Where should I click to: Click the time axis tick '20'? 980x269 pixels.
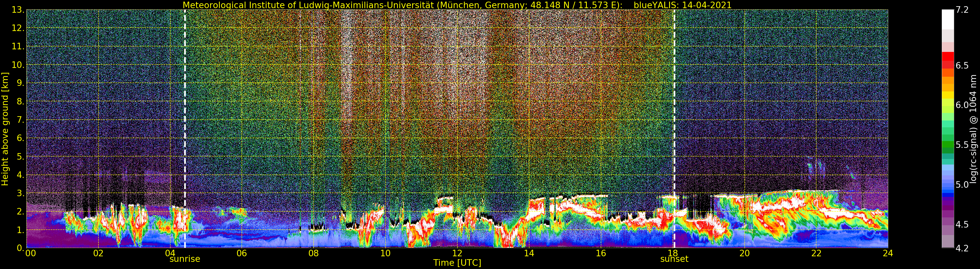[745, 253]
